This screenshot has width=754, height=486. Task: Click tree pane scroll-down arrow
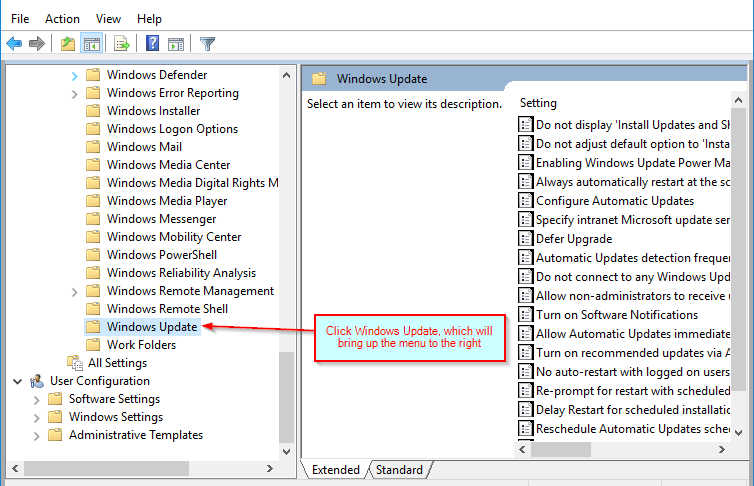pyautogui.click(x=287, y=451)
